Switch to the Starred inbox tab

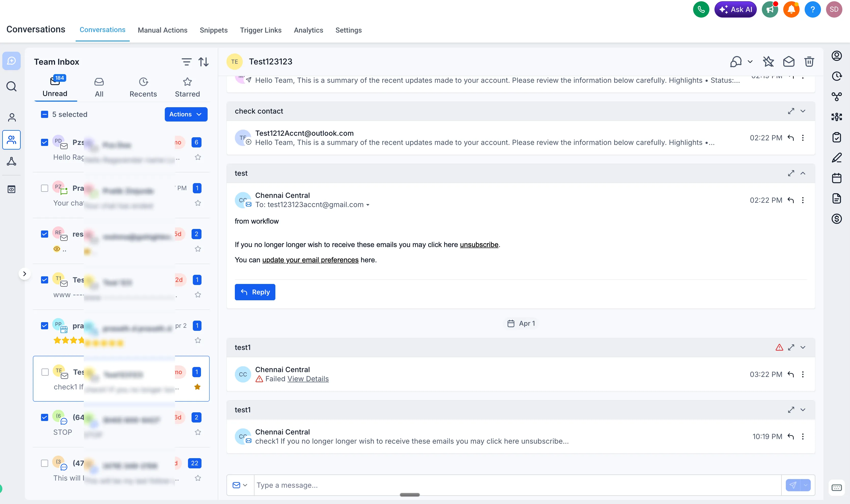[187, 87]
